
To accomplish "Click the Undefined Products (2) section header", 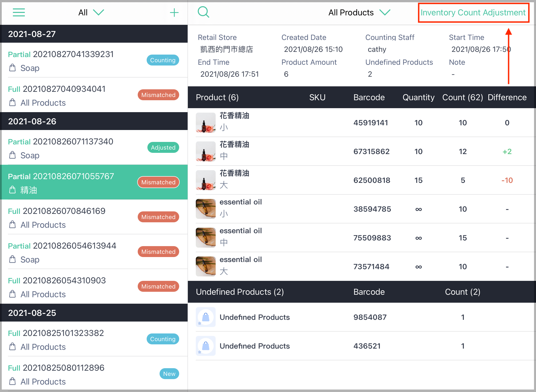I will pos(240,292).
